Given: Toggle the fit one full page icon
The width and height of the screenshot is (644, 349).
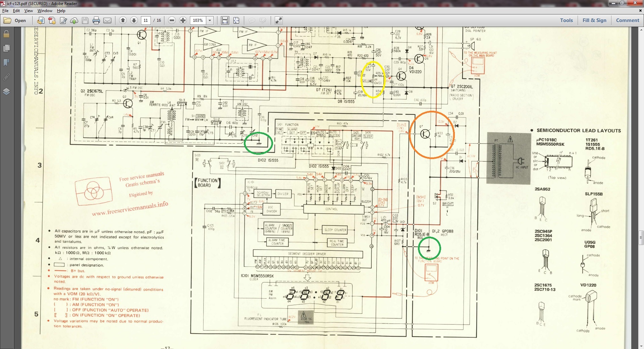Looking at the screenshot, I should click(x=236, y=20).
